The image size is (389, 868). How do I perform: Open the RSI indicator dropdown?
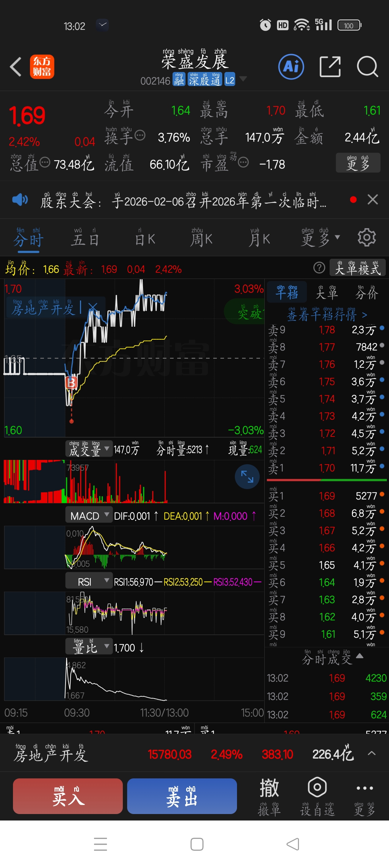tap(89, 581)
